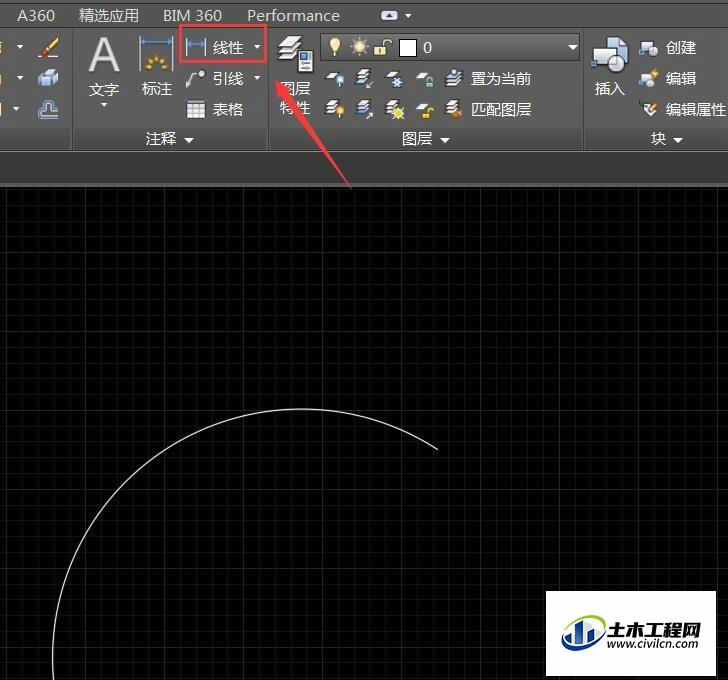Switch to the BIM 360 ribbon tab
Screen dimensions: 728x680
tap(192, 15)
